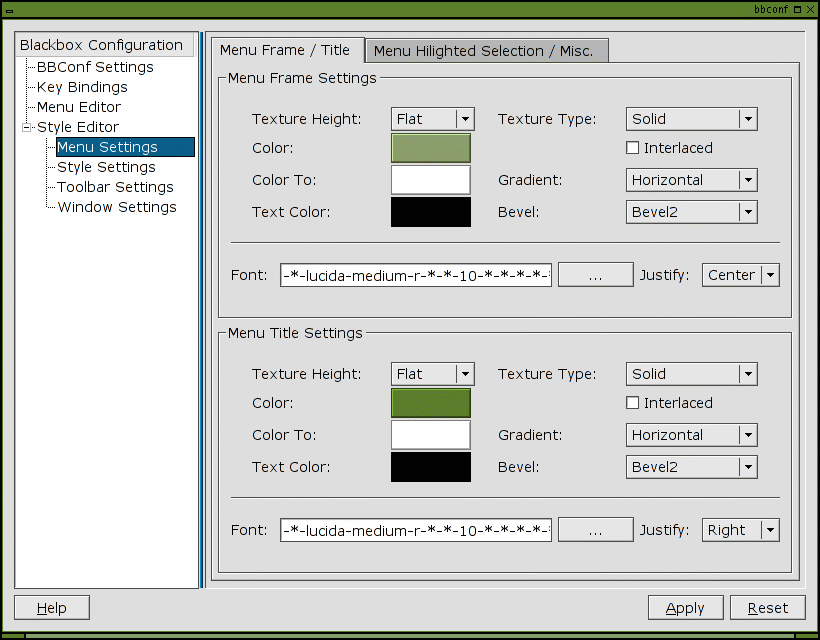Toggle Interlaced checkbox in Menu Title Settings

[632, 403]
